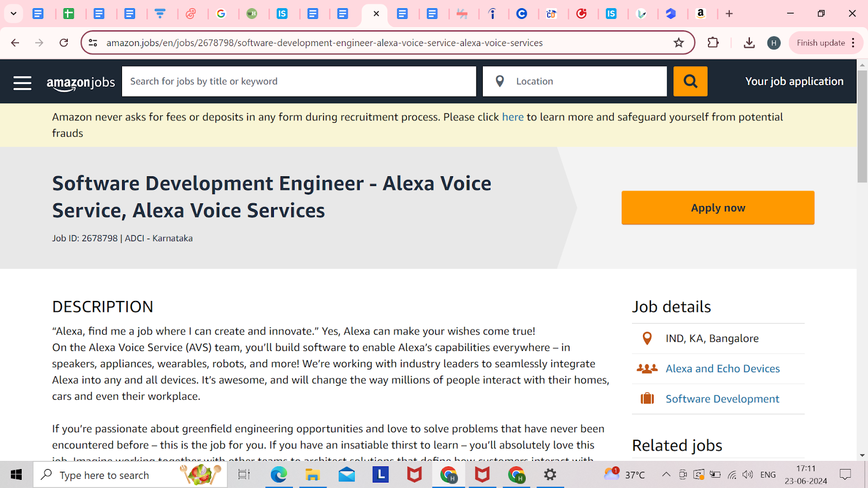The height and width of the screenshot is (488, 868).
Task: Click the 'here' fraud awareness link
Action: [x=513, y=117]
